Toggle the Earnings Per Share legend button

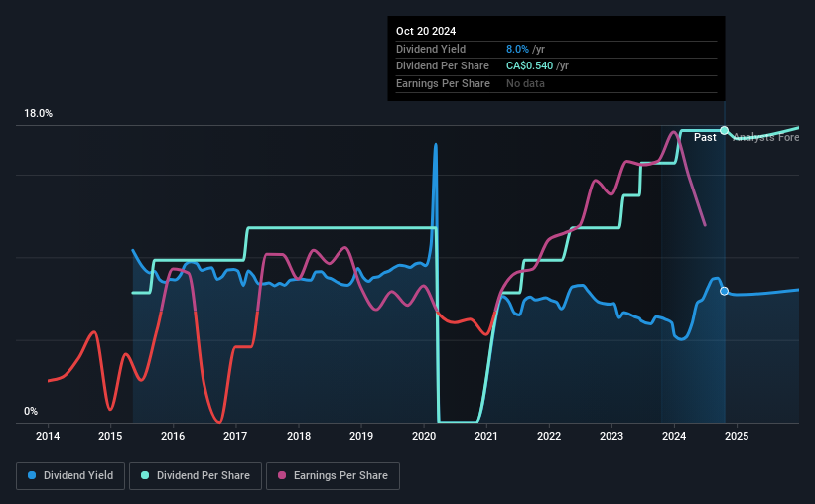tap(333, 476)
